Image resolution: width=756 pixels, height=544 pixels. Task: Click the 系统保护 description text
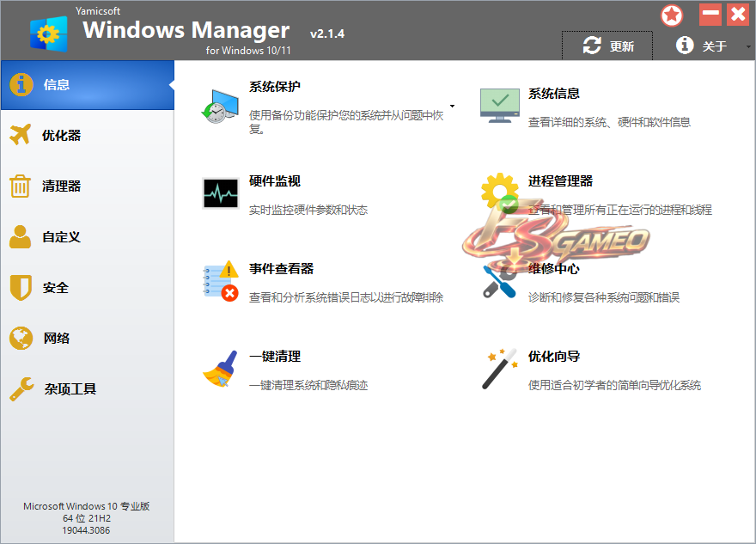(x=346, y=122)
